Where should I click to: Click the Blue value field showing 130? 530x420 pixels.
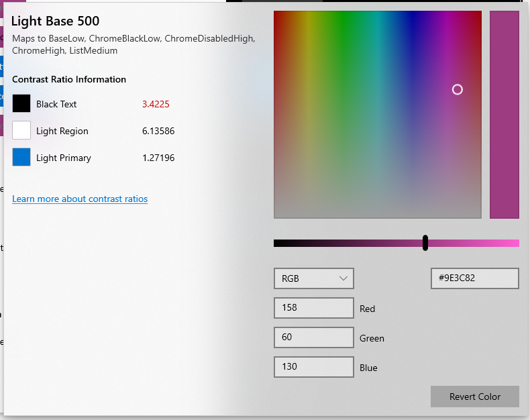313,367
